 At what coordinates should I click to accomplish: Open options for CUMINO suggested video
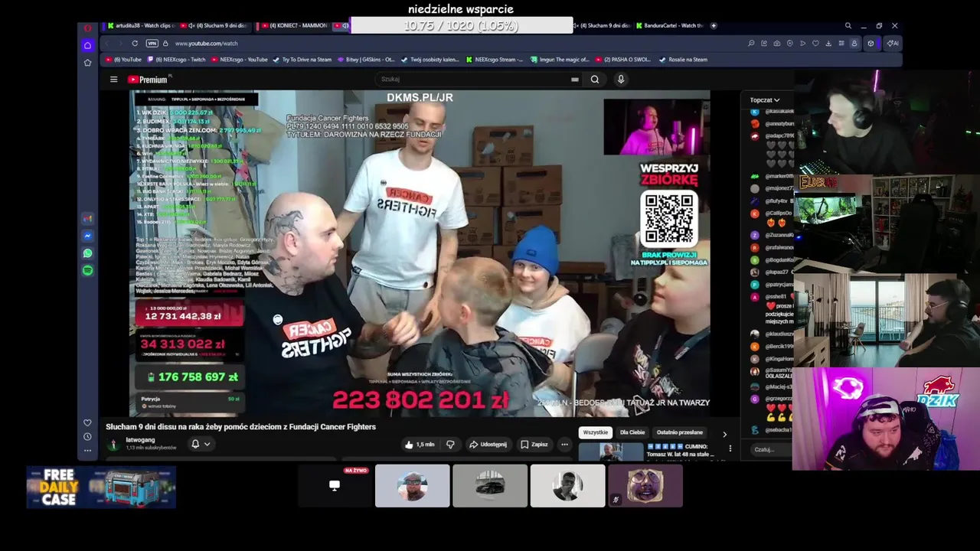tap(730, 448)
